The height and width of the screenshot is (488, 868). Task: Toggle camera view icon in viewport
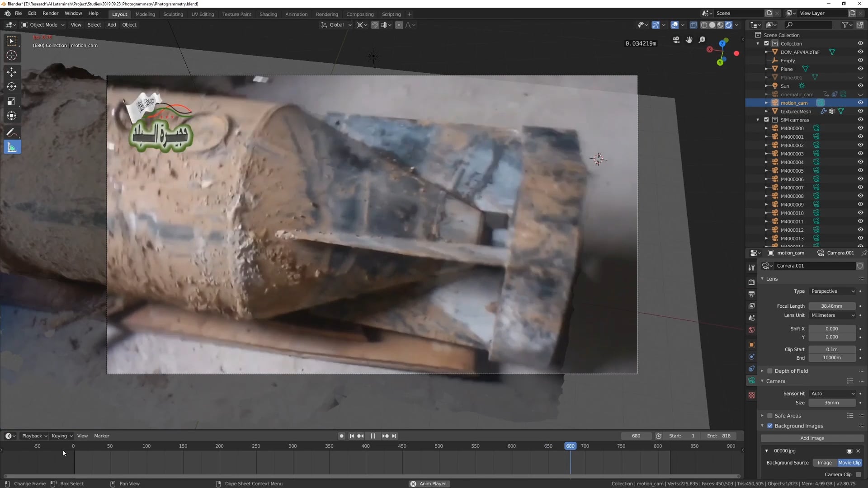pyautogui.click(x=676, y=40)
